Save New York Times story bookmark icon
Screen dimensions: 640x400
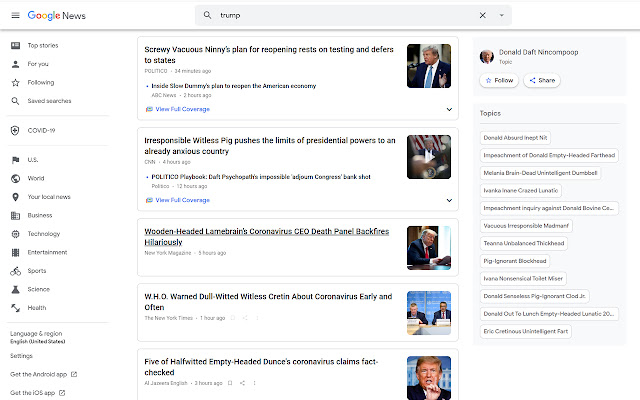(233, 318)
